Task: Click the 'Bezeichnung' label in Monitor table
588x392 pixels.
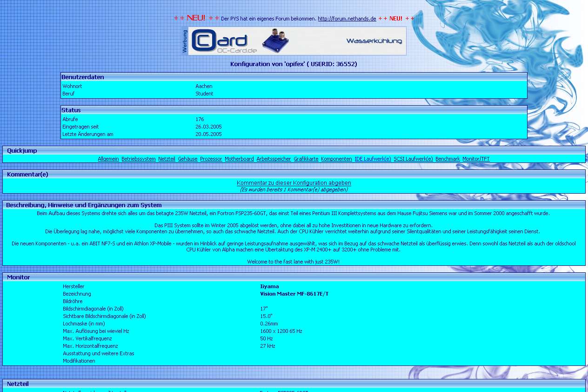Action: click(77, 294)
